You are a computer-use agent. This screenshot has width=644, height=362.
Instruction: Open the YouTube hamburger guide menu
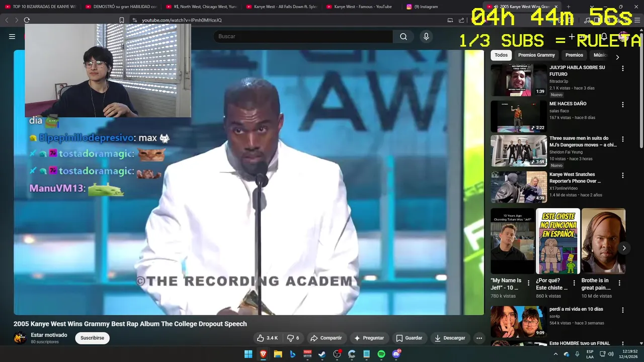click(x=12, y=36)
